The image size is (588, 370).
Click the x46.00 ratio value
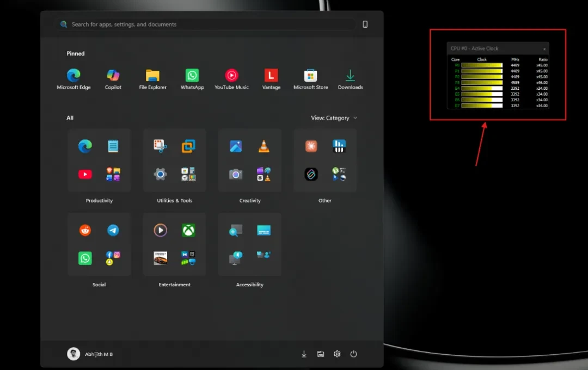pos(542,83)
